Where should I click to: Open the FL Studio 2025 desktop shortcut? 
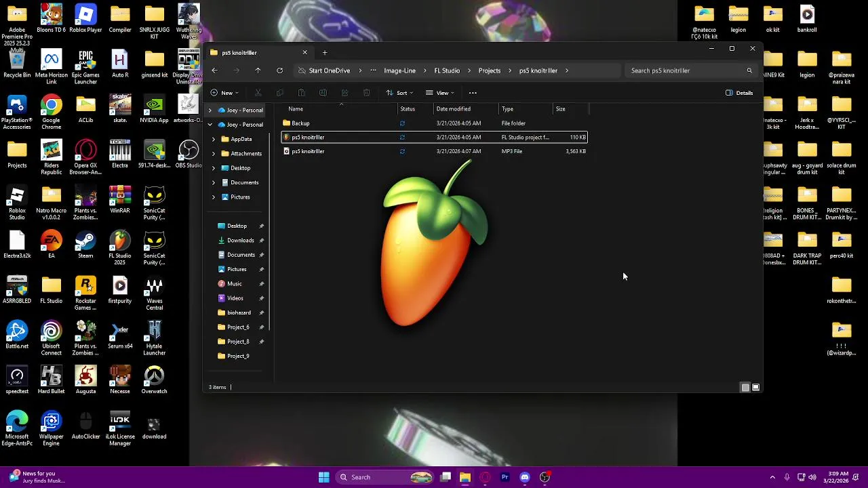(119, 247)
